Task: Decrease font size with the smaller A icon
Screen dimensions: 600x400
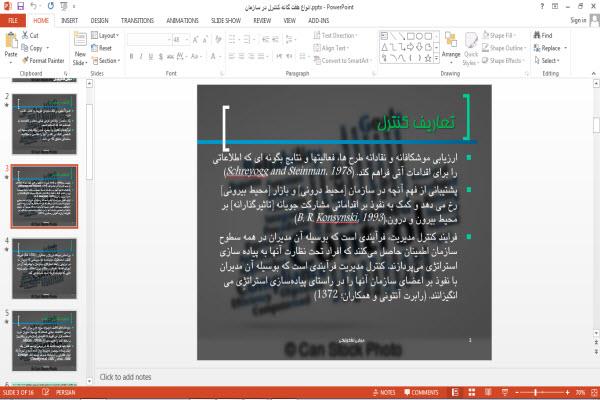Action: 205,39
